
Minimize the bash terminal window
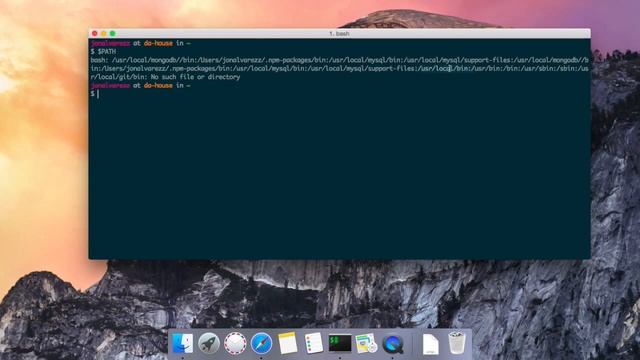pyautogui.click(x=104, y=33)
